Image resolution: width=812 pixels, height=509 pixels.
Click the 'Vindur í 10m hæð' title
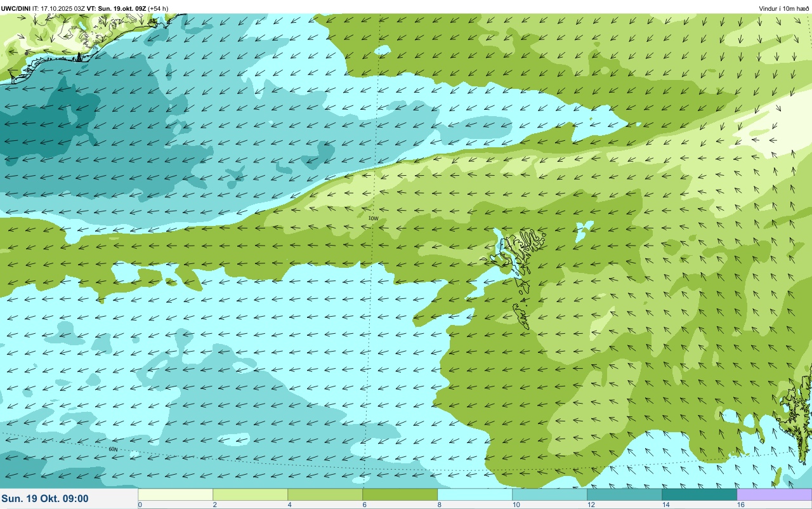coord(784,8)
